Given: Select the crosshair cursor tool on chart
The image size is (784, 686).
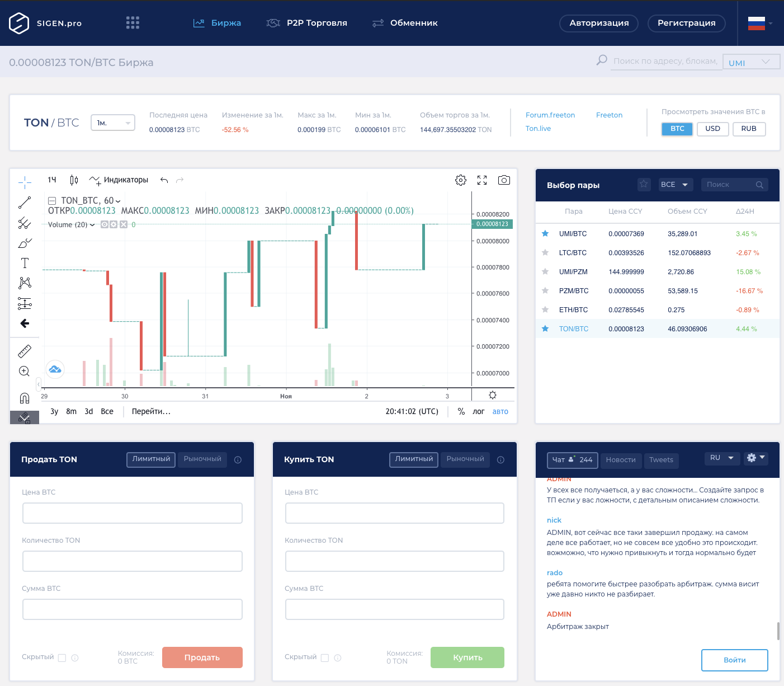Looking at the screenshot, I should (x=25, y=182).
